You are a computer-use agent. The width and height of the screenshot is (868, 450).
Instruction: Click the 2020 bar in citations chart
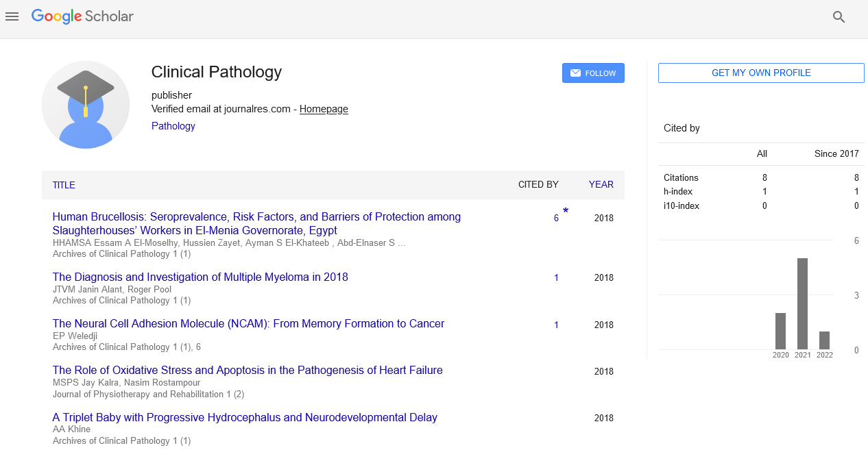pos(780,332)
